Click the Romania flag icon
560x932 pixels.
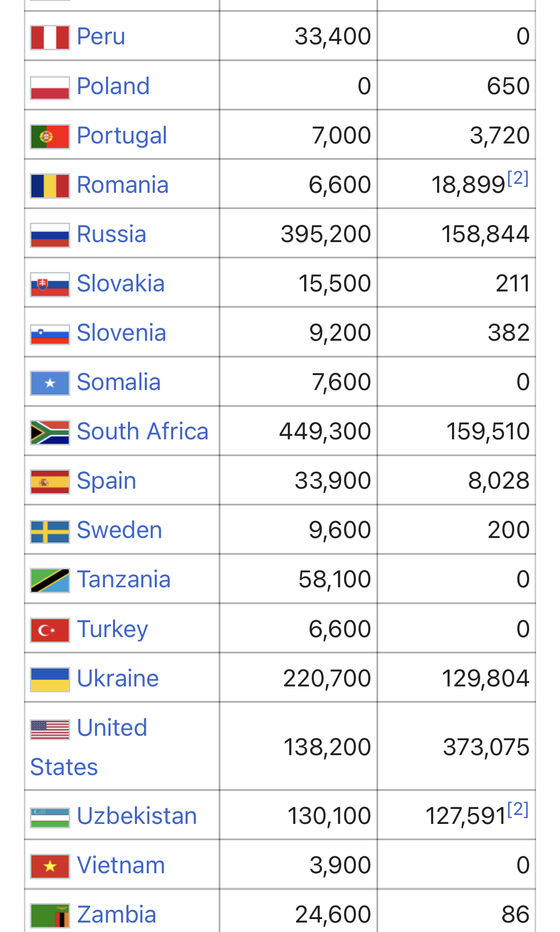[50, 186]
